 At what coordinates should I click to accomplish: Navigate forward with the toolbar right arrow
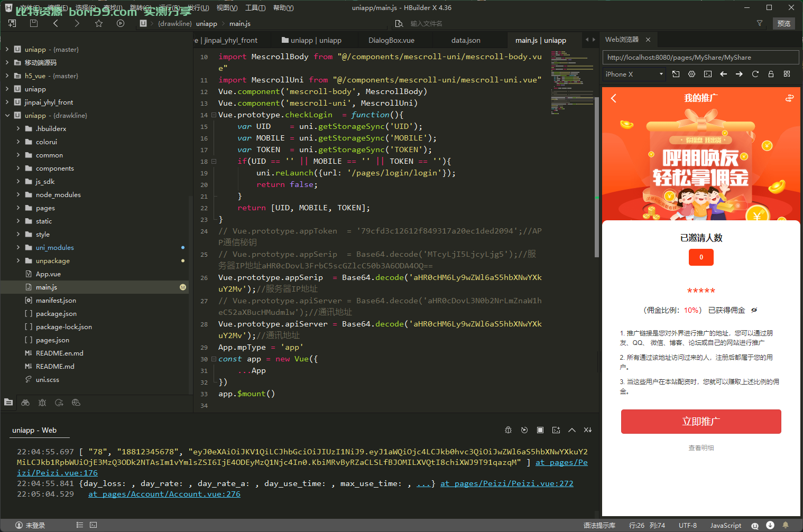pos(77,23)
